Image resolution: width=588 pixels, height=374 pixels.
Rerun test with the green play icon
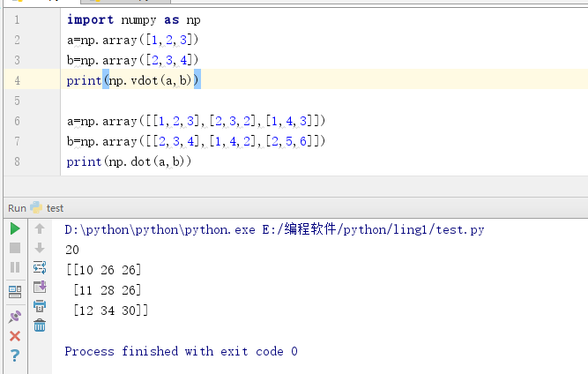(15, 228)
